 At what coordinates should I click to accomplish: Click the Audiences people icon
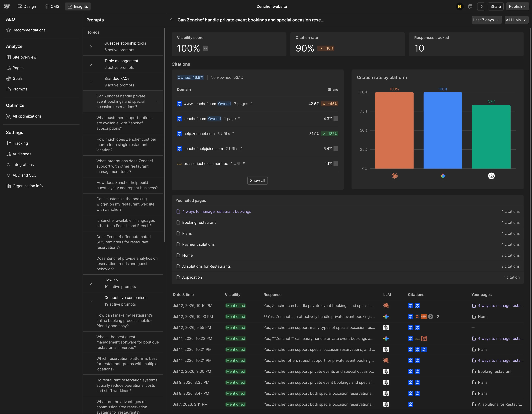(8, 154)
